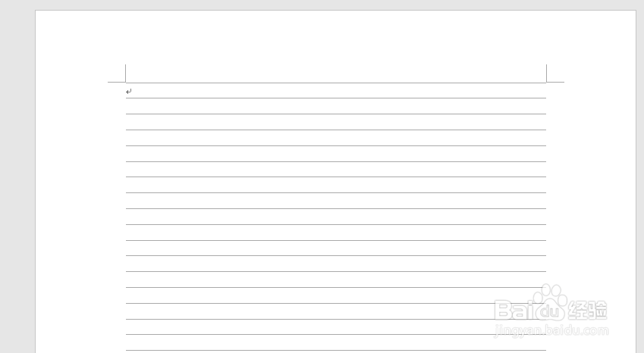
Task: Place cursor on the first ruled line
Action: [336, 98]
